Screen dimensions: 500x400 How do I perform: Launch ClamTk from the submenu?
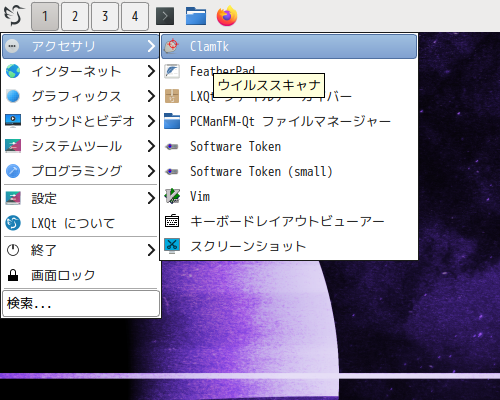tap(289, 46)
